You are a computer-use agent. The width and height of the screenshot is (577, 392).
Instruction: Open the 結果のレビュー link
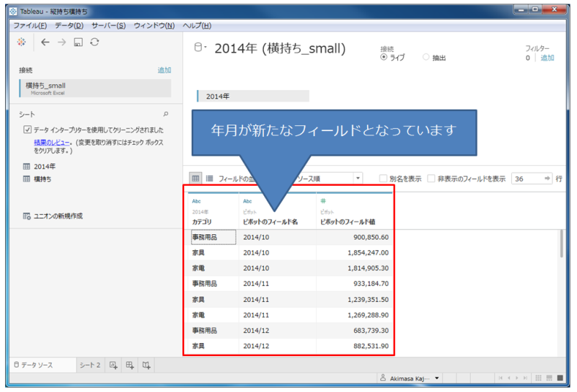[x=51, y=143]
